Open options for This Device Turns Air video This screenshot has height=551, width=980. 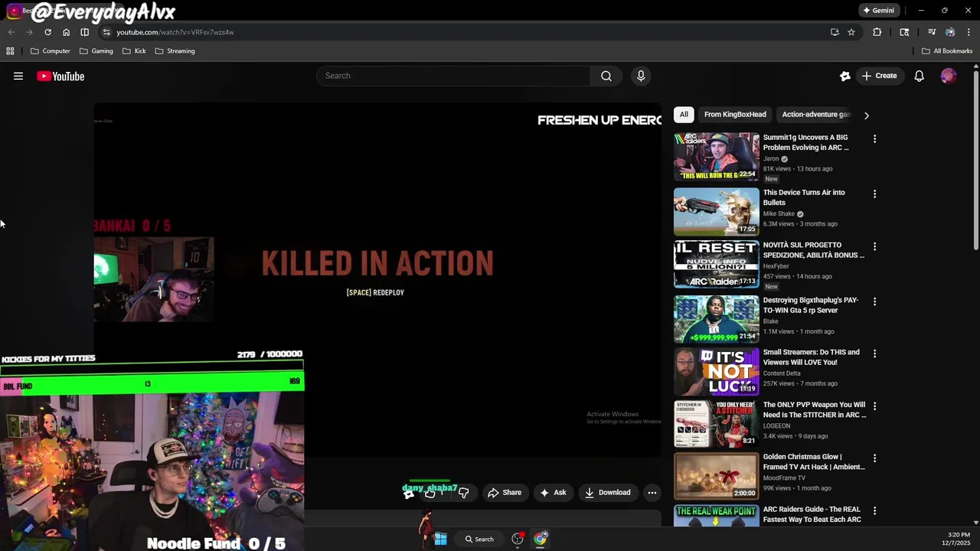coord(874,194)
